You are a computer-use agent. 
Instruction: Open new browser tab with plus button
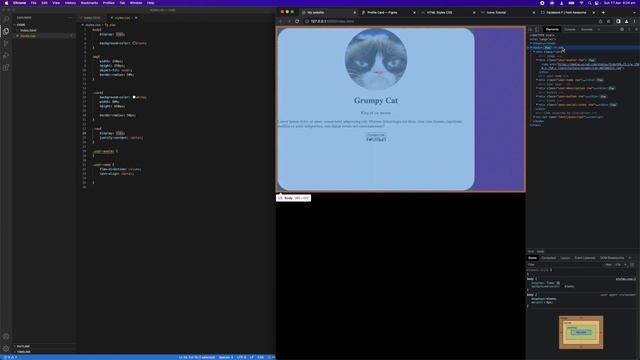coord(603,13)
